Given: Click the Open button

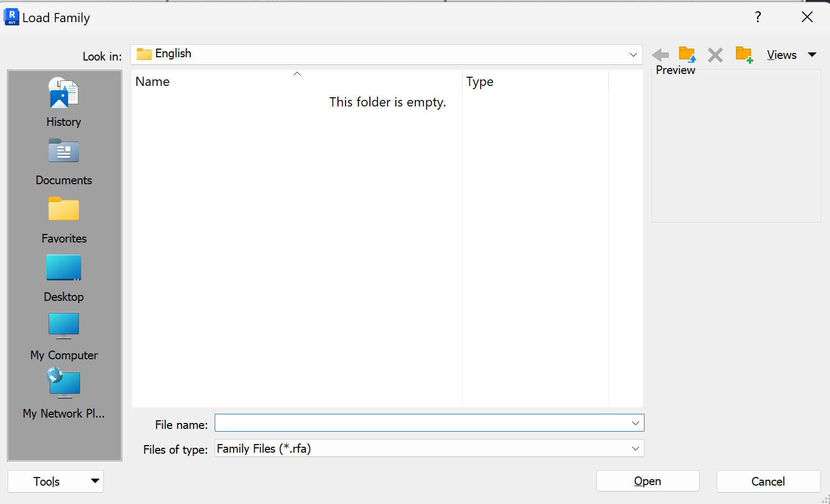Looking at the screenshot, I should pos(647,481).
